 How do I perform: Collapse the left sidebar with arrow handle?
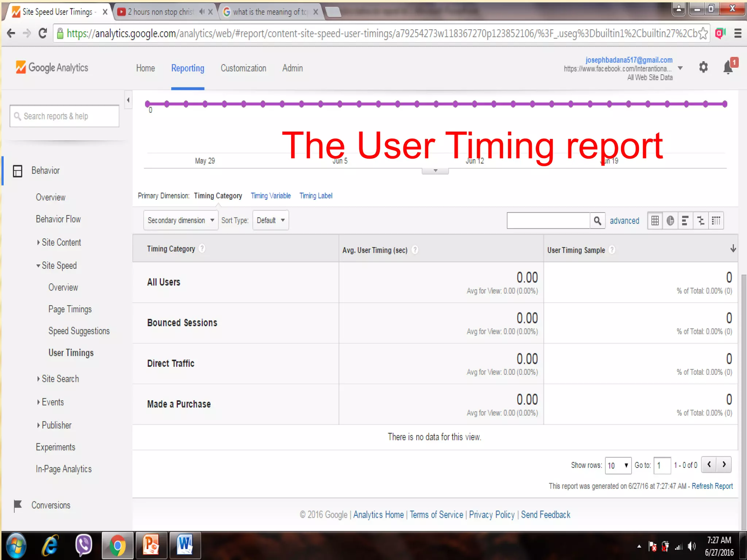point(128,100)
